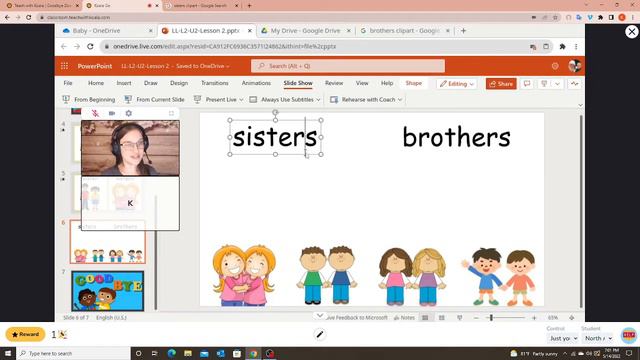Toggle the Notes pane
Viewport: 640px width, 360px height.
point(404,318)
